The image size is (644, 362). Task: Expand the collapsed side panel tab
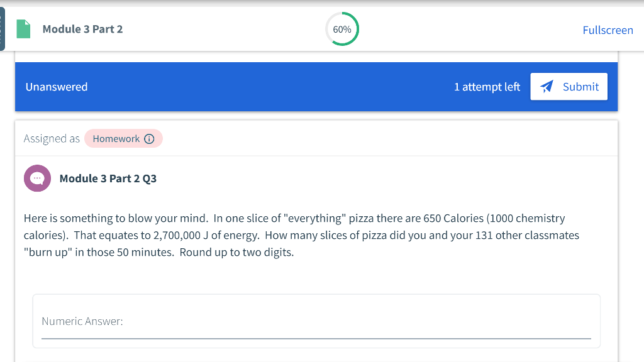tap(2, 29)
